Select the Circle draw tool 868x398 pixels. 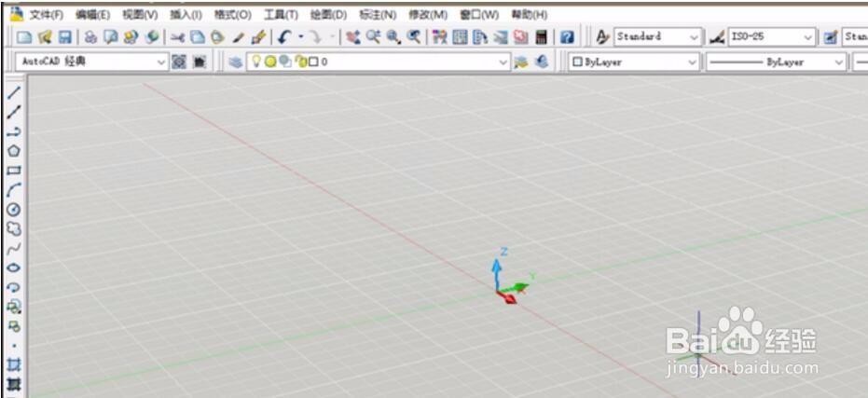tap(13, 209)
